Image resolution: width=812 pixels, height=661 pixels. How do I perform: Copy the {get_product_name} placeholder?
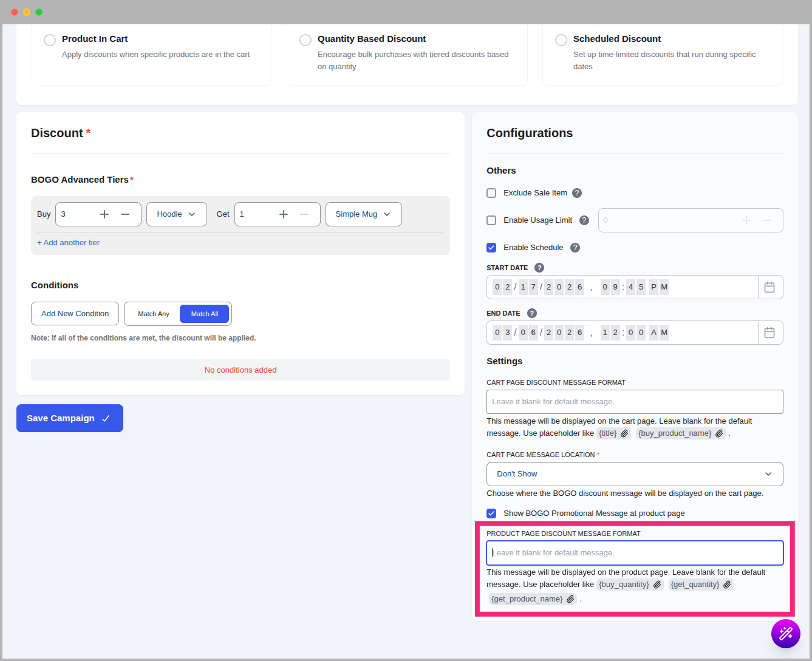[x=570, y=598]
